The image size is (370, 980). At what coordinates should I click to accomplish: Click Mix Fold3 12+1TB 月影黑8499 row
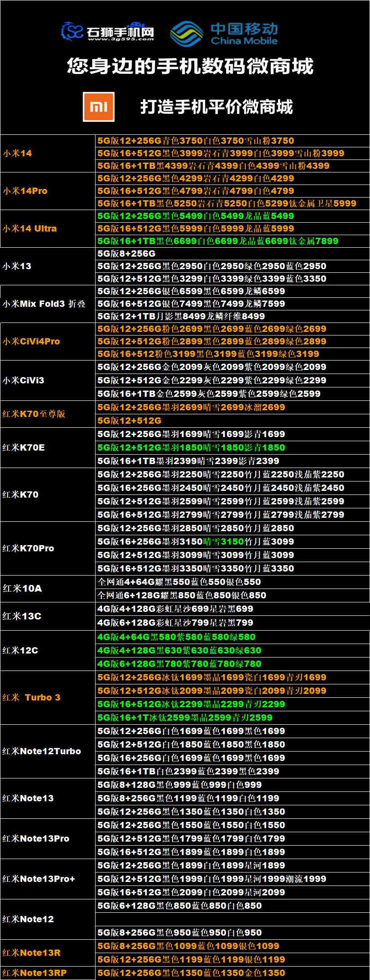(x=233, y=316)
